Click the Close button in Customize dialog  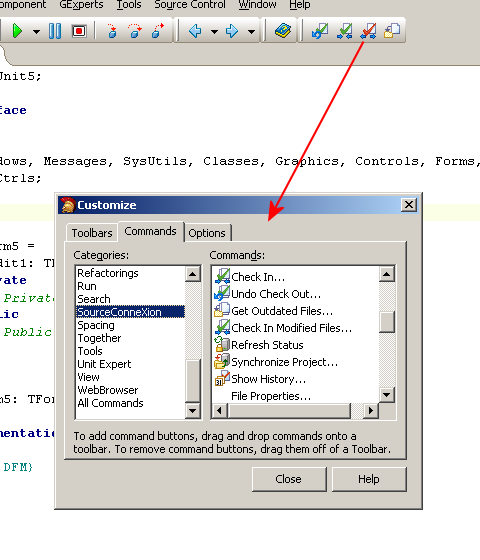(x=289, y=479)
